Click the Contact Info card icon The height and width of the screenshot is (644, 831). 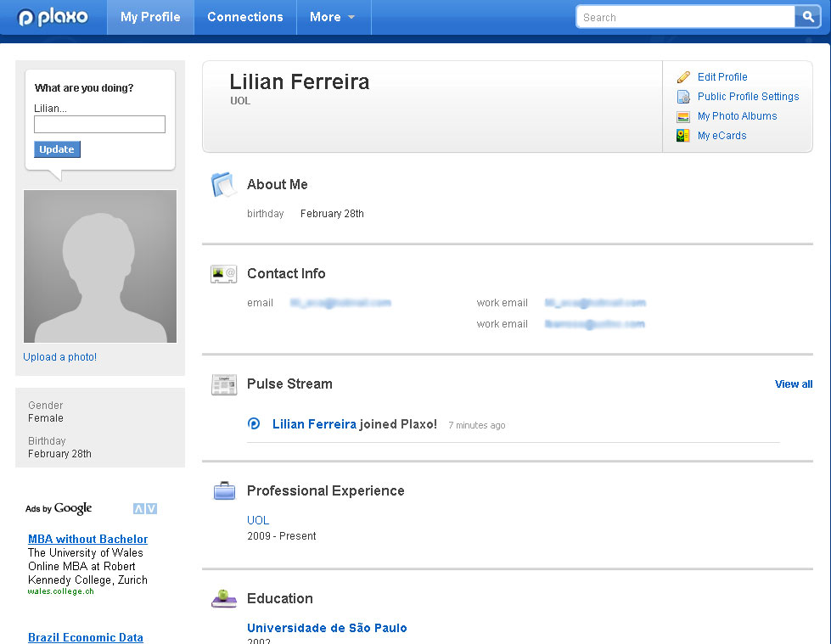pyautogui.click(x=223, y=274)
